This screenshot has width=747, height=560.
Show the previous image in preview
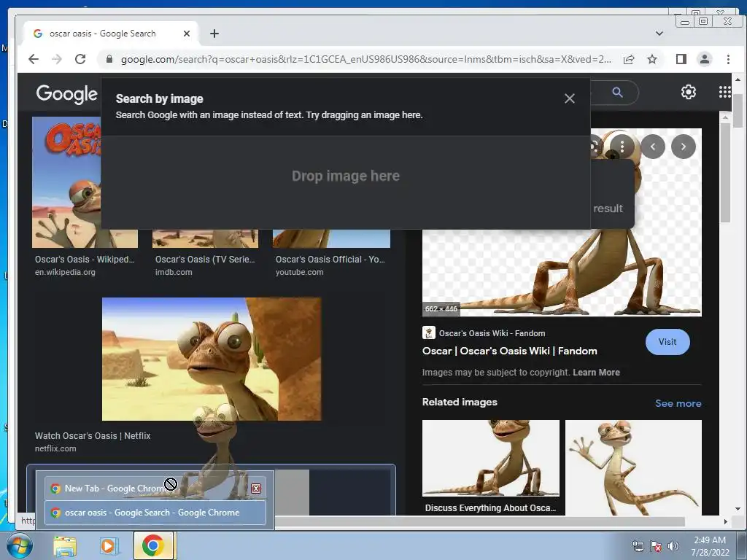point(653,147)
